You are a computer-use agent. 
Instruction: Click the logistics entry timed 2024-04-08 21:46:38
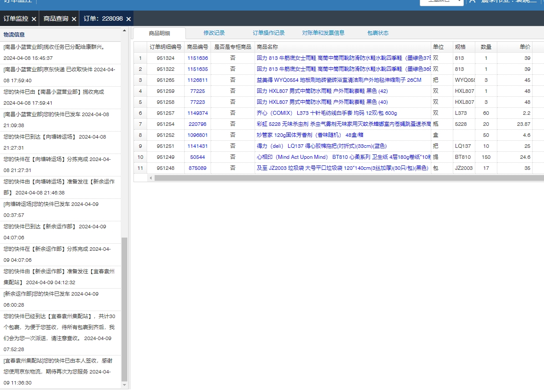60,187
